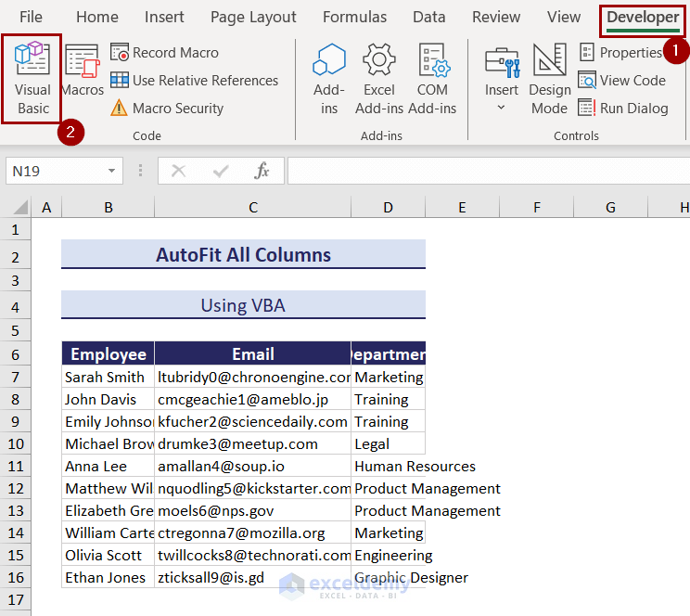Select the Department header cell
Viewport: 690px width, 616px height.
click(389, 354)
